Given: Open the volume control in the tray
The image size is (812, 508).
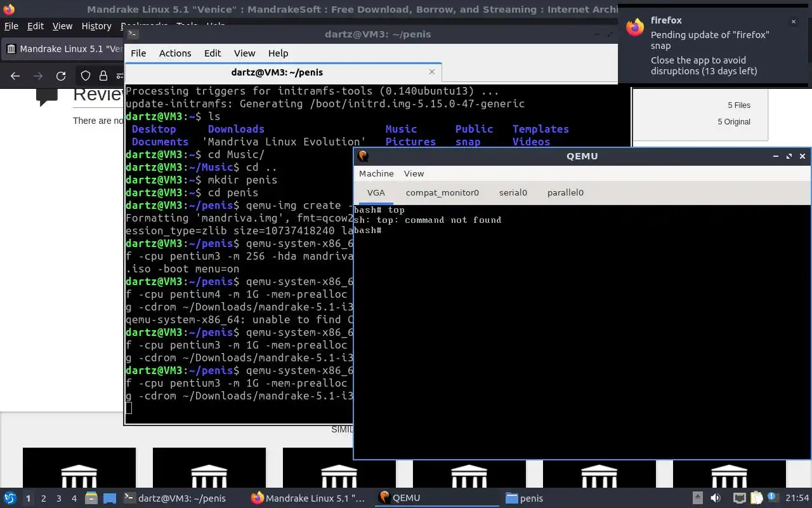Looking at the screenshot, I should (715, 498).
